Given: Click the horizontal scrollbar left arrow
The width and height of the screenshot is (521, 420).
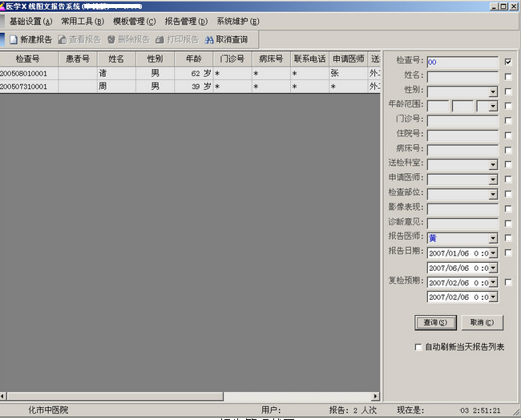Looking at the screenshot, I should [x=2, y=396].
